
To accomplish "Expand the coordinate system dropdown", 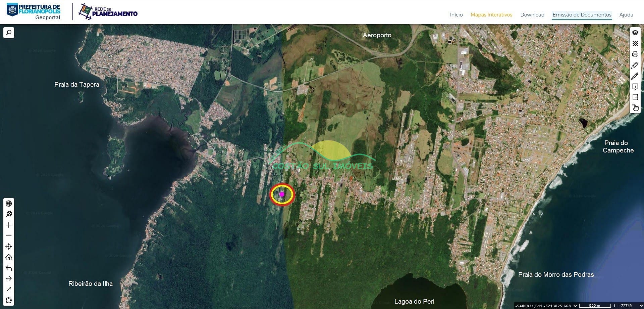I will tap(575, 306).
